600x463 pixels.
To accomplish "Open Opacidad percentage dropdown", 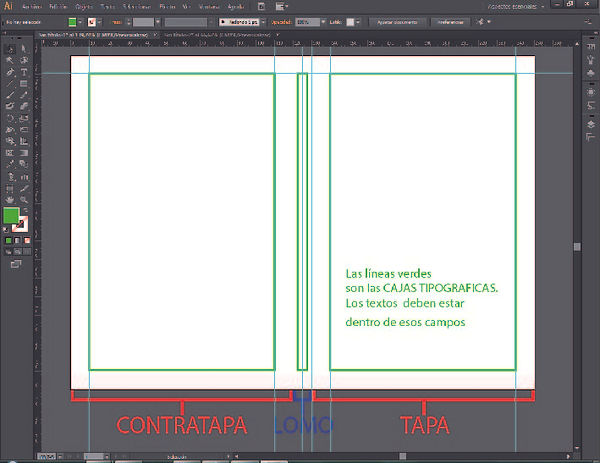I will 323,22.
